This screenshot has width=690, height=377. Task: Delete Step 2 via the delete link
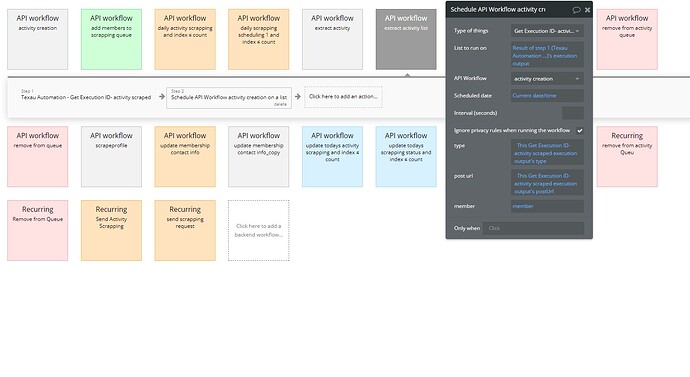coord(280,105)
